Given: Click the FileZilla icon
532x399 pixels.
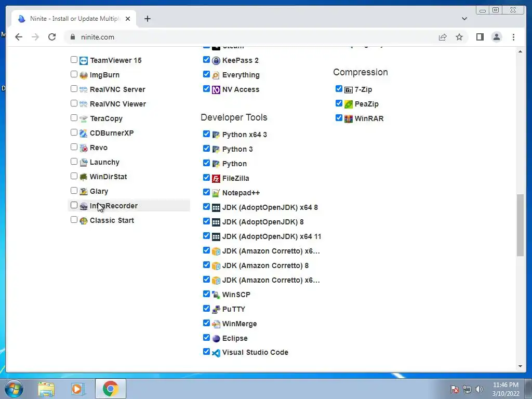Looking at the screenshot, I should click(216, 179).
